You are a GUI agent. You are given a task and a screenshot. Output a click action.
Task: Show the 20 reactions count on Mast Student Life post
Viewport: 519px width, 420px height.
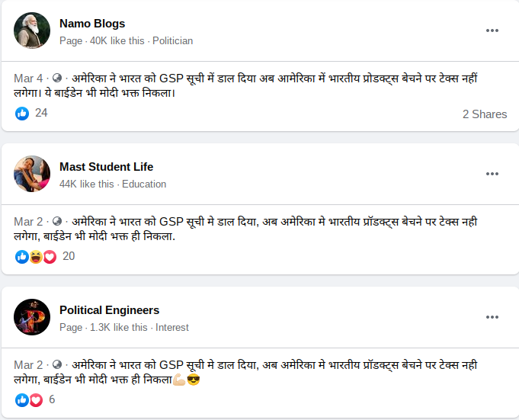[x=69, y=256]
